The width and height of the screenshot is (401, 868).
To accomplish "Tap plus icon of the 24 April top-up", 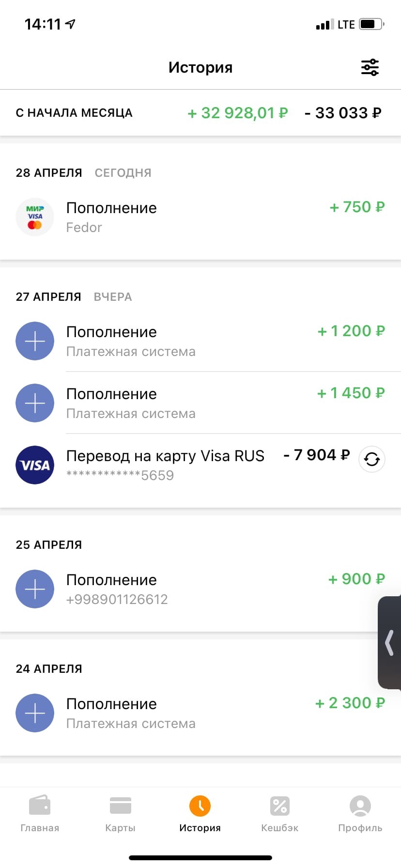I will click(35, 713).
